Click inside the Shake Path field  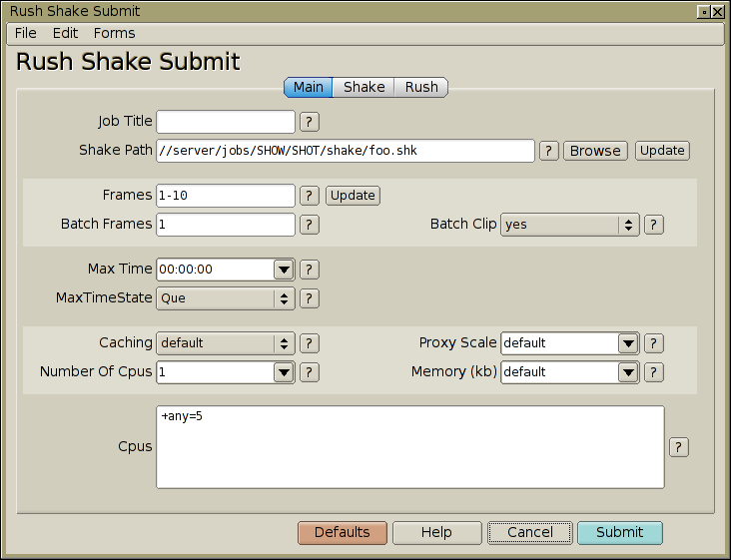pos(345,151)
